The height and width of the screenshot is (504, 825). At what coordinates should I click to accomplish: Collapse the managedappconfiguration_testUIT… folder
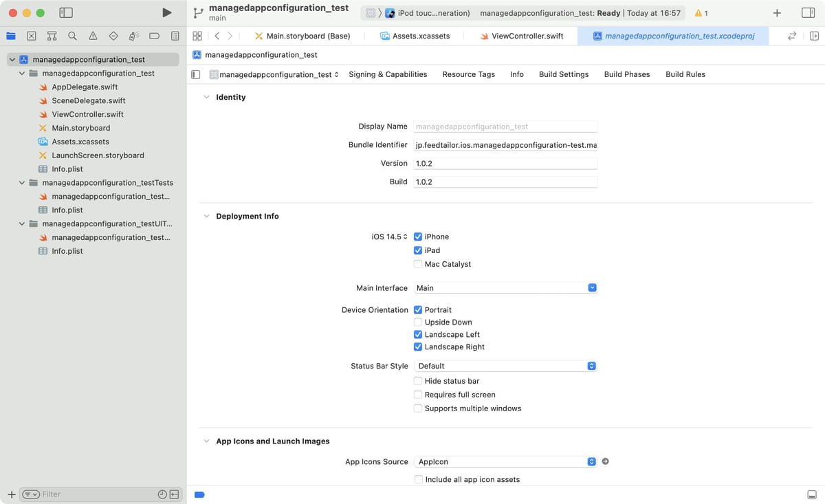coord(22,223)
